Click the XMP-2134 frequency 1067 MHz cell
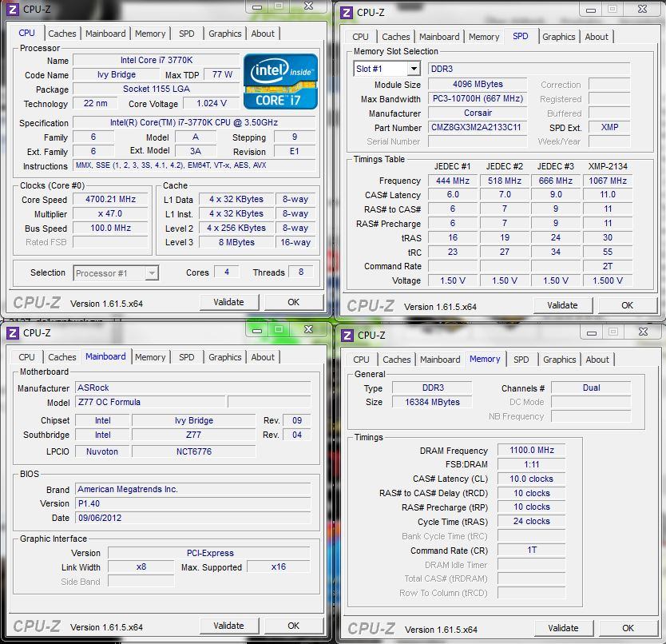The image size is (666, 644). click(x=608, y=181)
